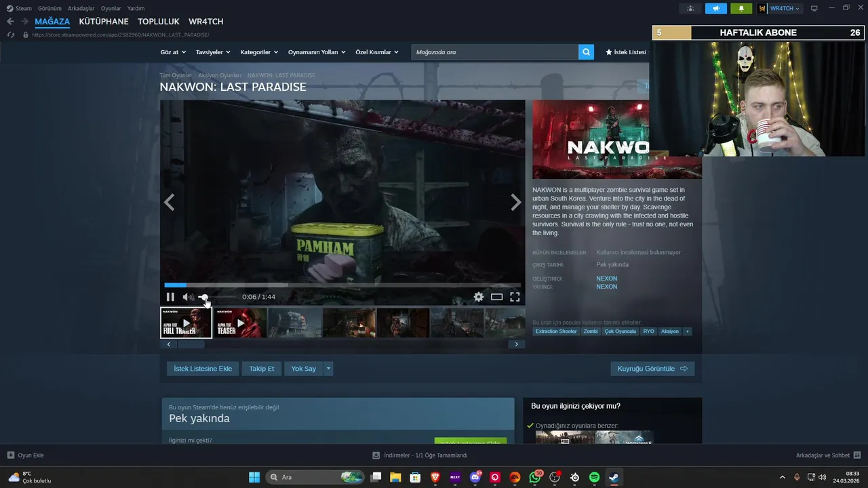Click the Takip Et button
The image size is (868, 488).
pyautogui.click(x=262, y=369)
